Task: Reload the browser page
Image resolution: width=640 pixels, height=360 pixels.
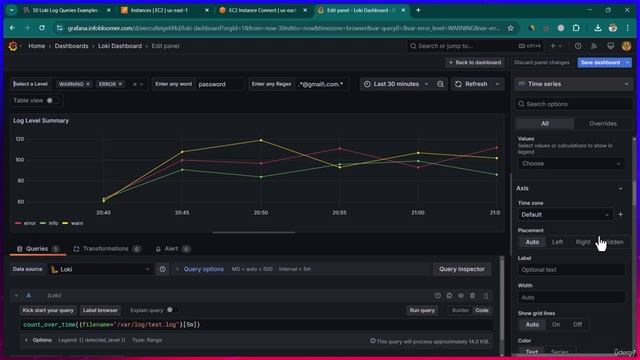Action: click(42, 28)
